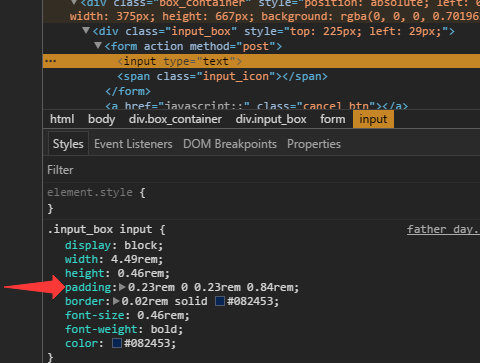Click the element.style rule block
The width and height of the screenshot is (480, 363).
point(262,200)
